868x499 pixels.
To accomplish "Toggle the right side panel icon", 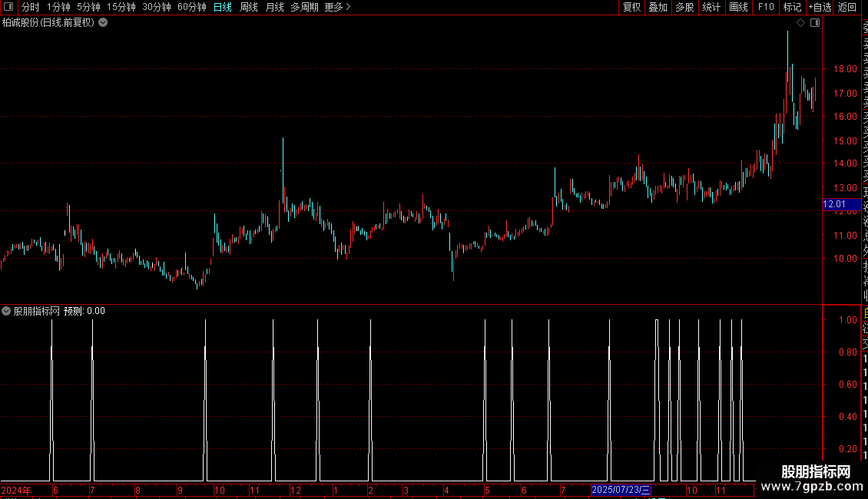I will pos(815,23).
